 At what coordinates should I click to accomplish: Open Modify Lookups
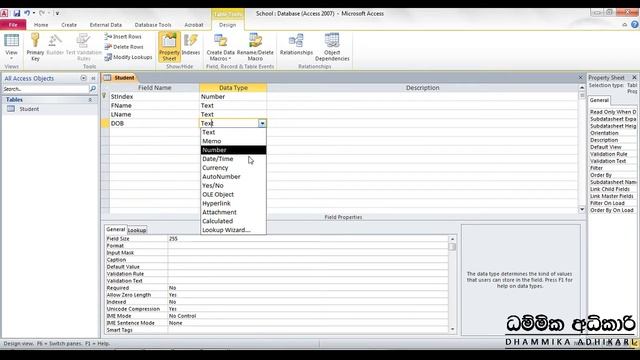pyautogui.click(x=128, y=57)
